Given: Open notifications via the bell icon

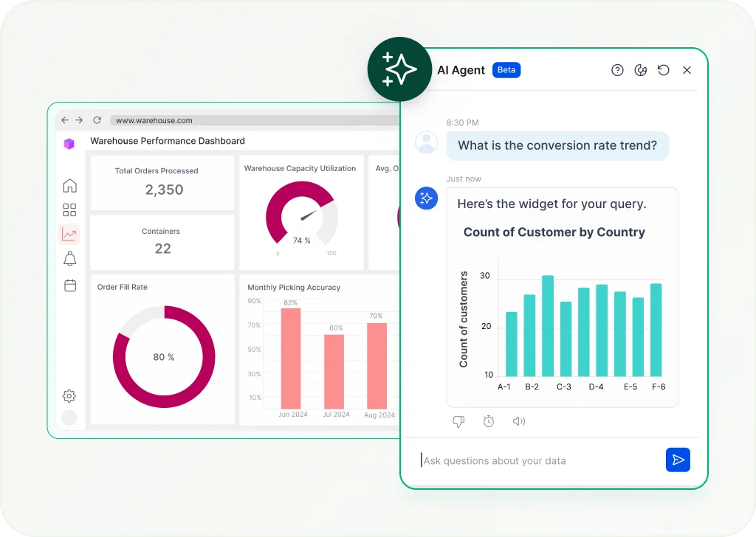Looking at the screenshot, I should (x=69, y=259).
